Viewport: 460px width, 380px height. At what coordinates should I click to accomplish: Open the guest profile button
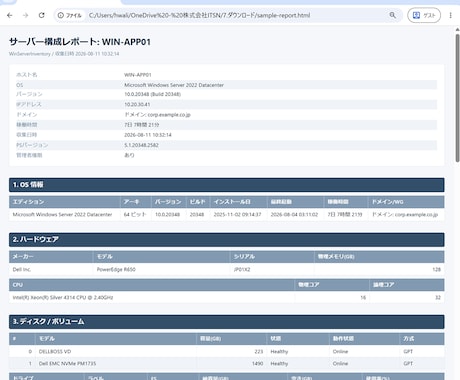(x=424, y=15)
